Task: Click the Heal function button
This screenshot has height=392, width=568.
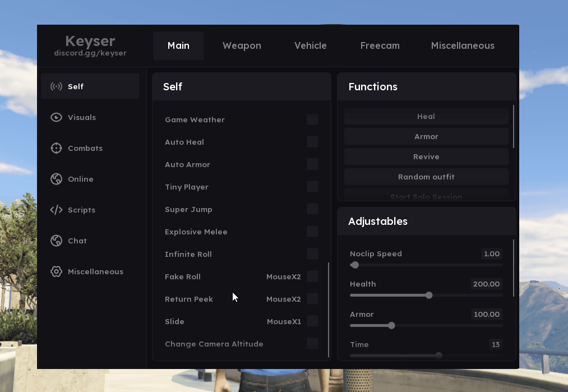Action: [426, 116]
